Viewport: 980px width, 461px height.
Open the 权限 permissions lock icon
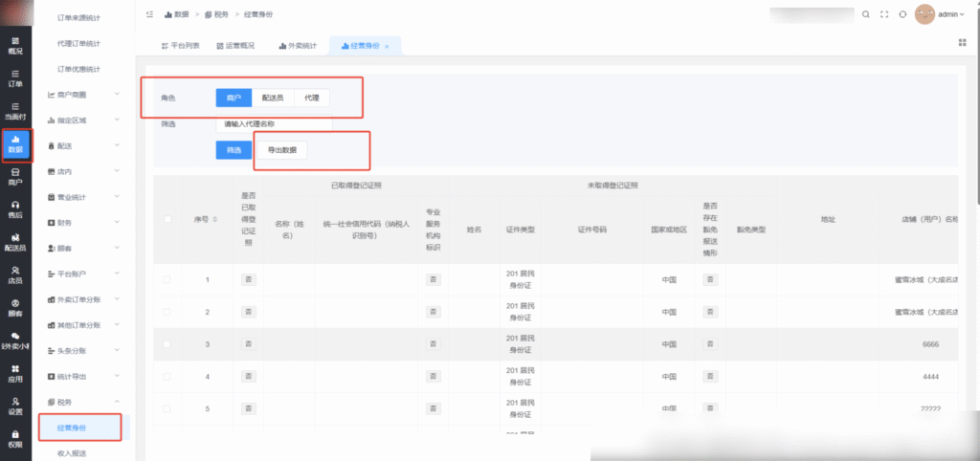[15, 439]
